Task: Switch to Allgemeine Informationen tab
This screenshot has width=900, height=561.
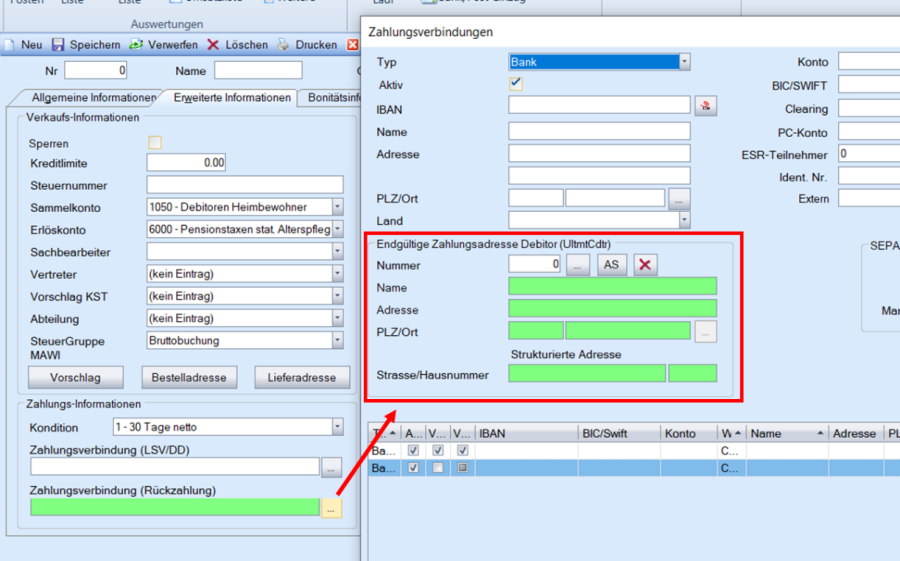Action: [x=94, y=98]
